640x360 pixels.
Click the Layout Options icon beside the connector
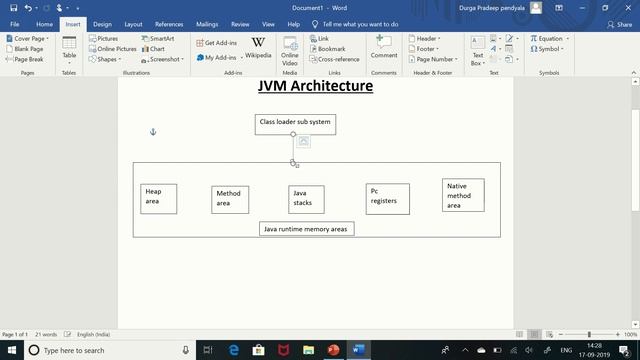pos(303,141)
